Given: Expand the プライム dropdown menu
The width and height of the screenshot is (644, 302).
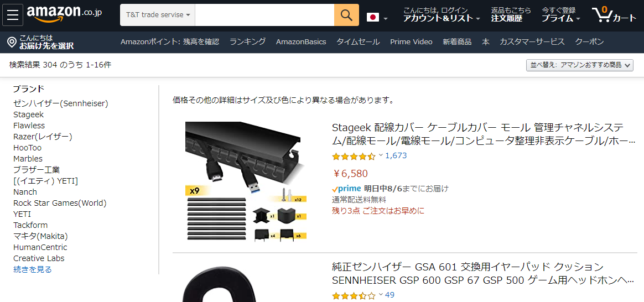Looking at the screenshot, I should tap(560, 15).
